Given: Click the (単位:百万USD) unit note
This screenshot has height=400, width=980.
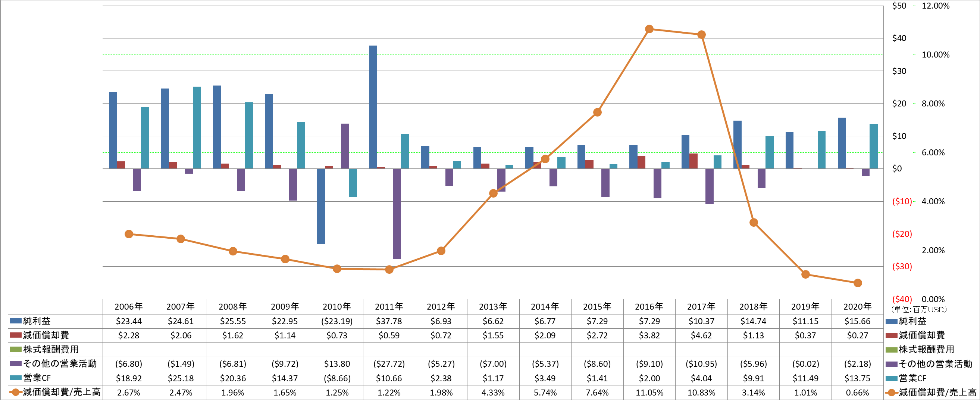Looking at the screenshot, I should pyautogui.click(x=919, y=309).
